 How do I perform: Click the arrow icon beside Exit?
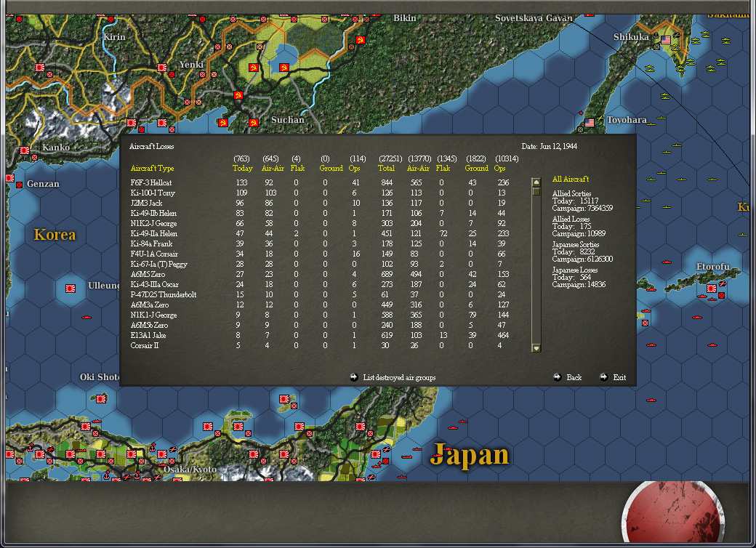pos(603,377)
